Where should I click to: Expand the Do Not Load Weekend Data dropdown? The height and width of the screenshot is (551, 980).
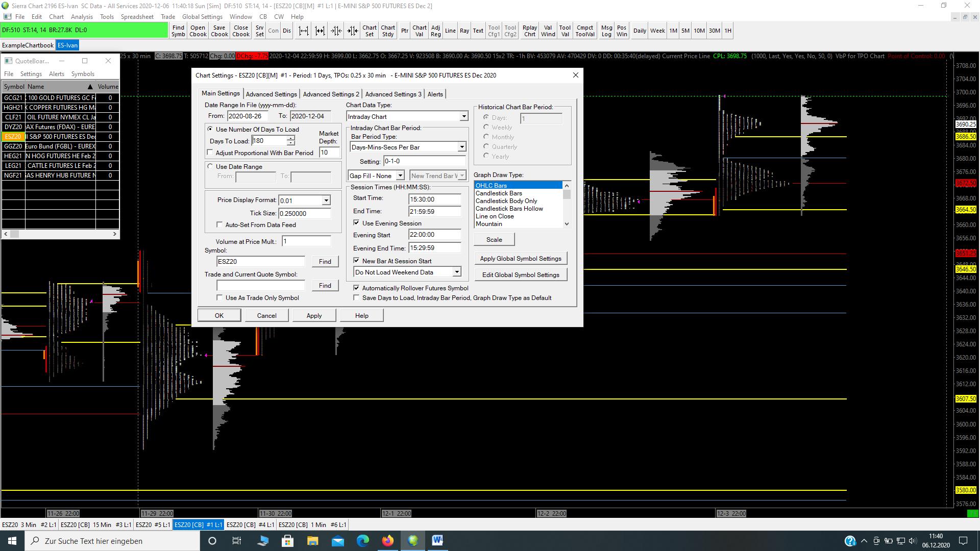[457, 272]
